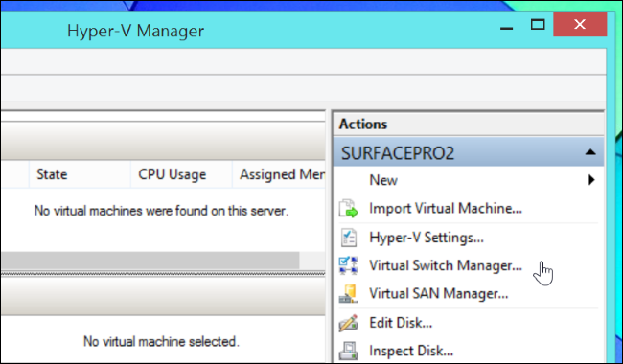Click the horizontal scrollbar in virtual machines list
This screenshot has width=623, height=364.
click(x=150, y=261)
